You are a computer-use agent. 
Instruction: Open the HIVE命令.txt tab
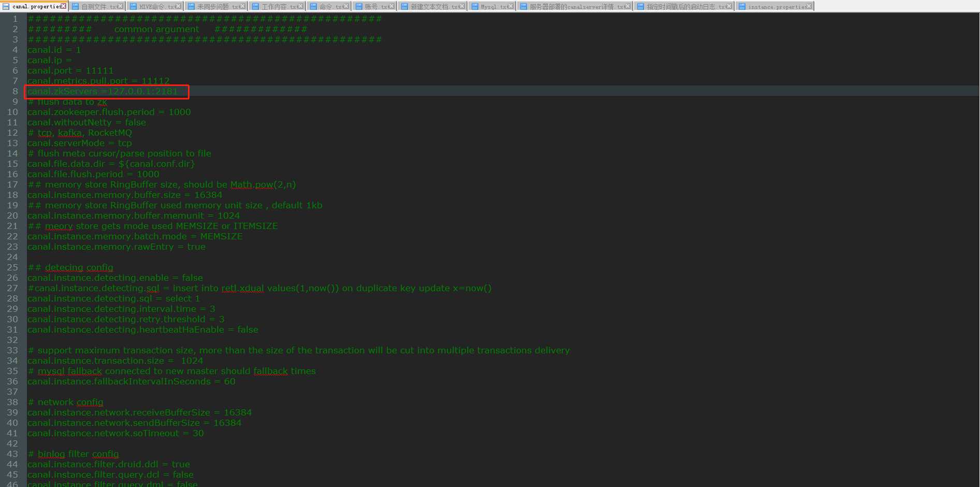155,7
